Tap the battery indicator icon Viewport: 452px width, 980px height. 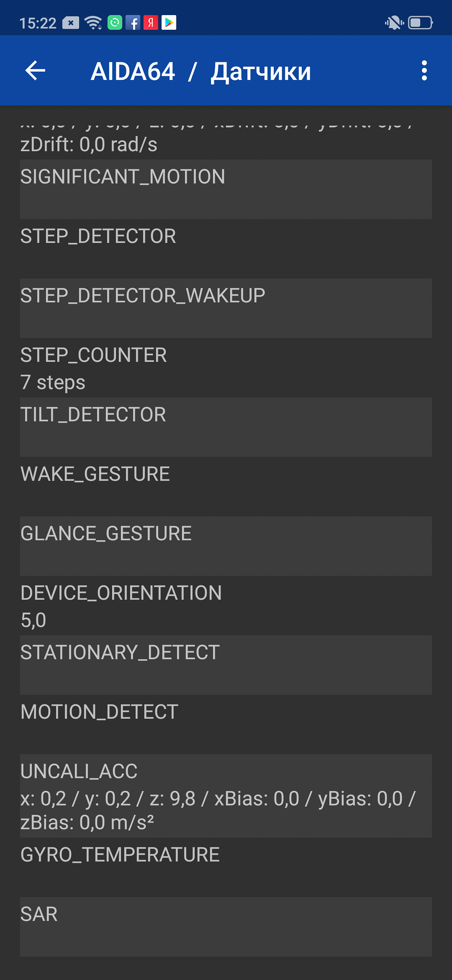(420, 23)
